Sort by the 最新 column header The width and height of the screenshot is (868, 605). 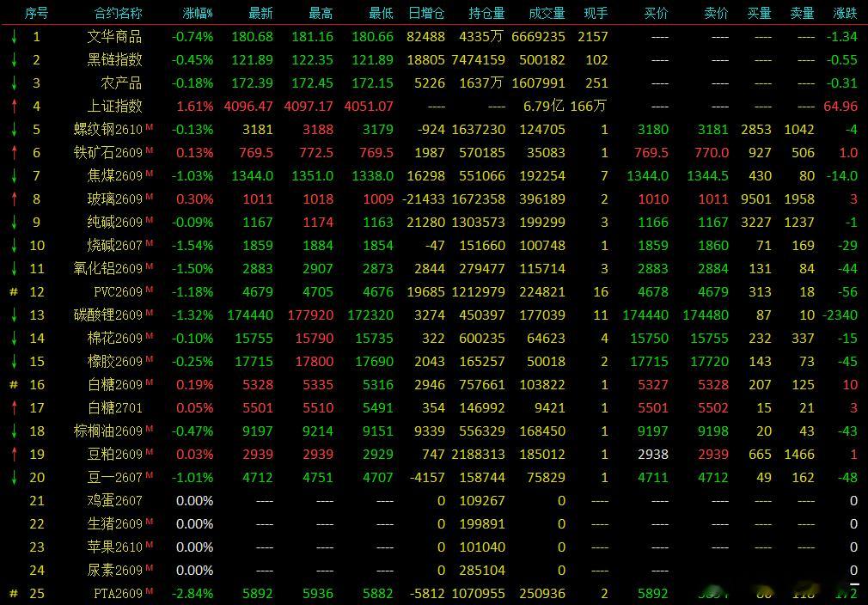260,13
